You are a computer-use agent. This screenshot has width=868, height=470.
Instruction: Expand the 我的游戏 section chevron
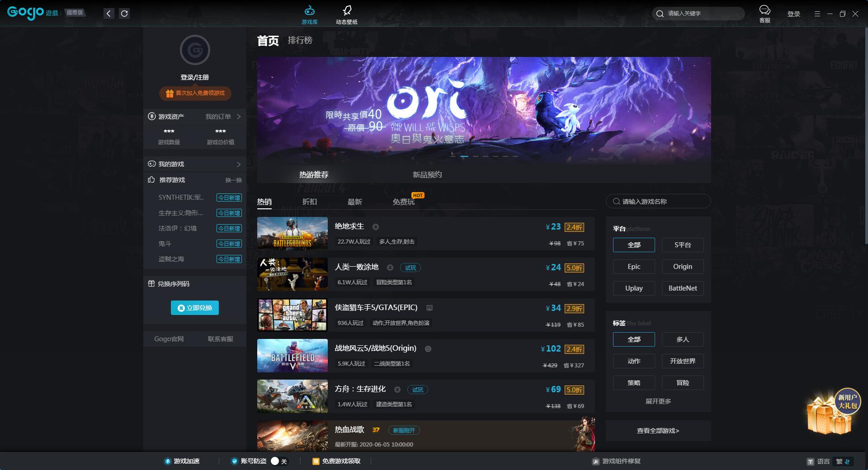tap(239, 164)
